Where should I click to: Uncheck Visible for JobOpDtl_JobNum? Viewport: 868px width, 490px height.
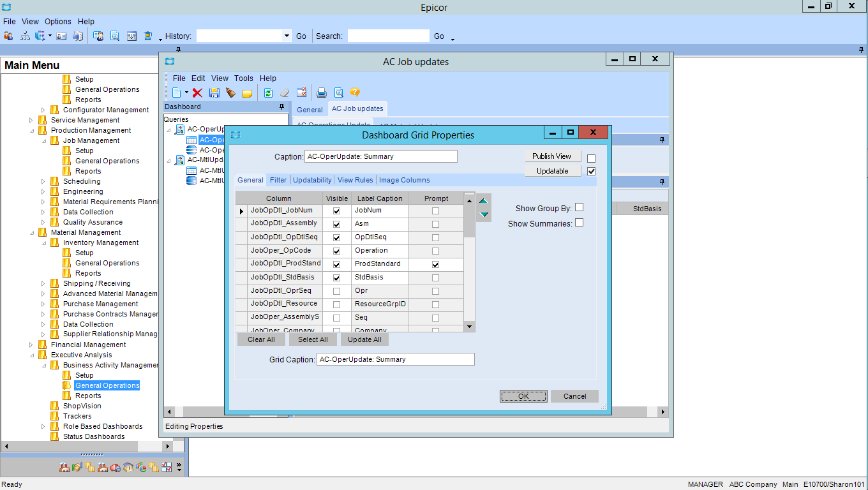(336, 211)
